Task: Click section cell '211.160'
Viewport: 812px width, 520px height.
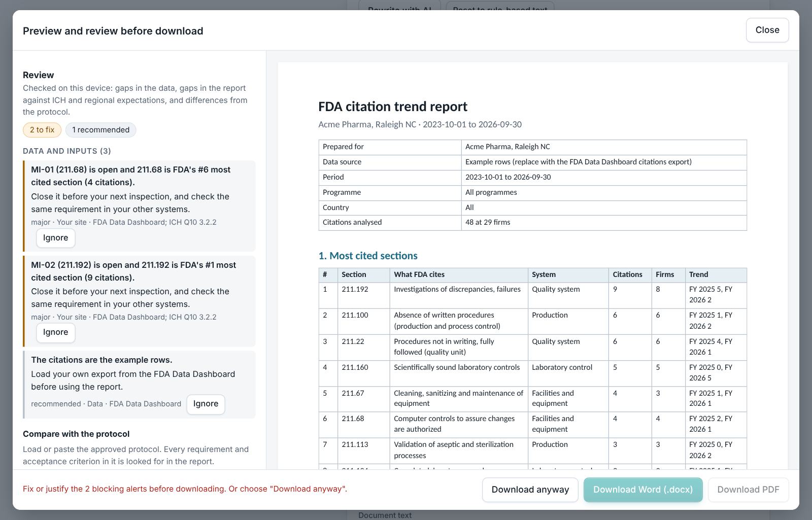Action: [363, 373]
